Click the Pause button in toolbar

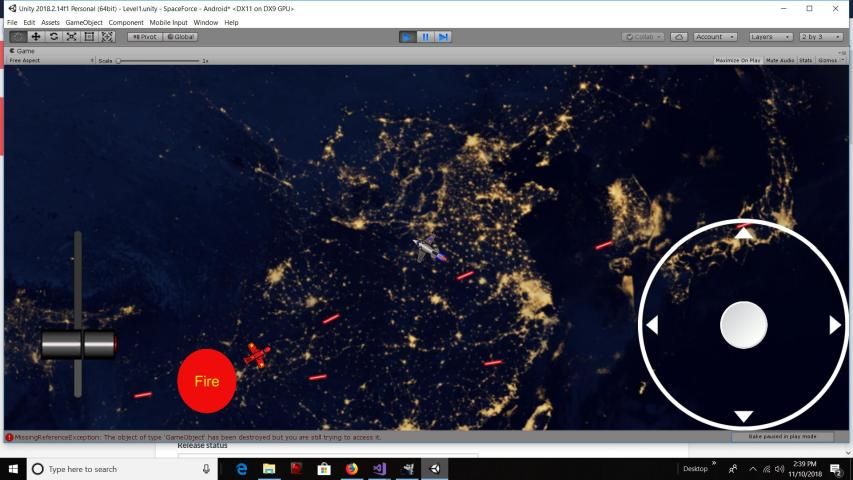(x=425, y=37)
